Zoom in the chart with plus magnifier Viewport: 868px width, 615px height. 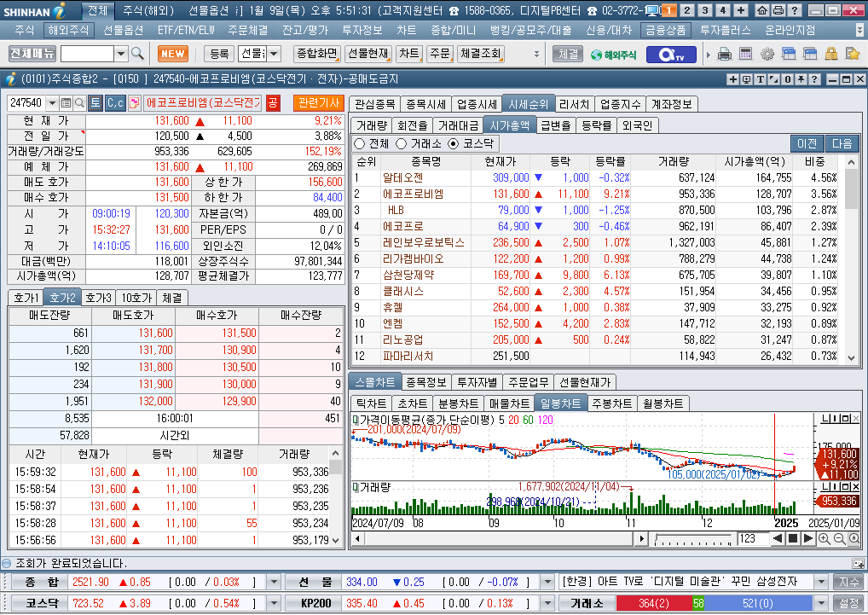(824, 539)
